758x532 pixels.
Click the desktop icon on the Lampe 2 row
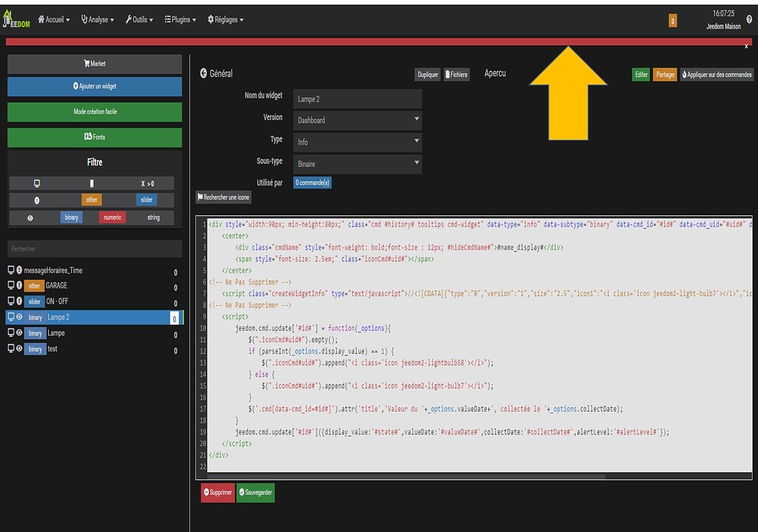pyautogui.click(x=10, y=317)
